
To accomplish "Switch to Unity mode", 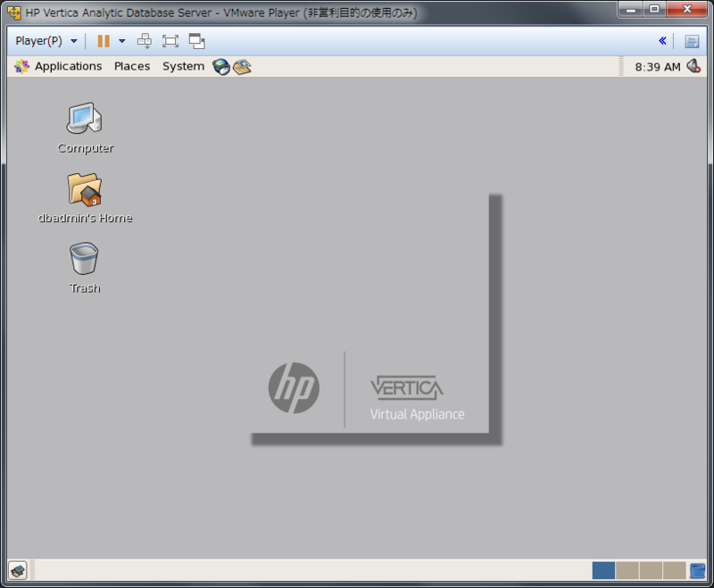I will (196, 41).
